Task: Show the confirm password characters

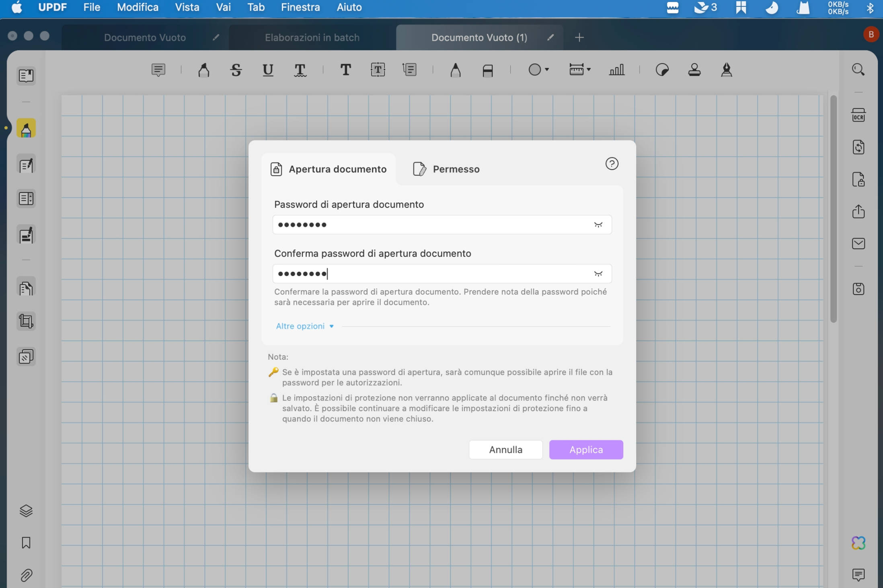Action: [598, 274]
